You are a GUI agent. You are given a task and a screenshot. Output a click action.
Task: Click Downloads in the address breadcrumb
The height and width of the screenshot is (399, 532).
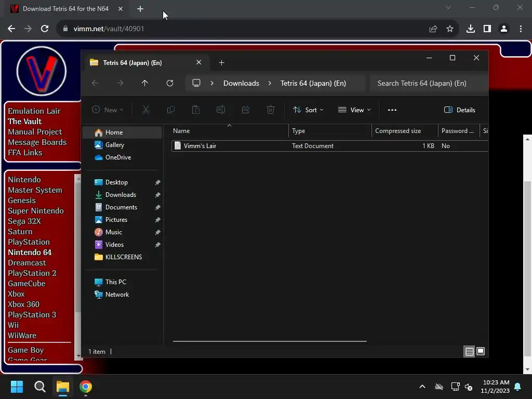click(x=241, y=83)
